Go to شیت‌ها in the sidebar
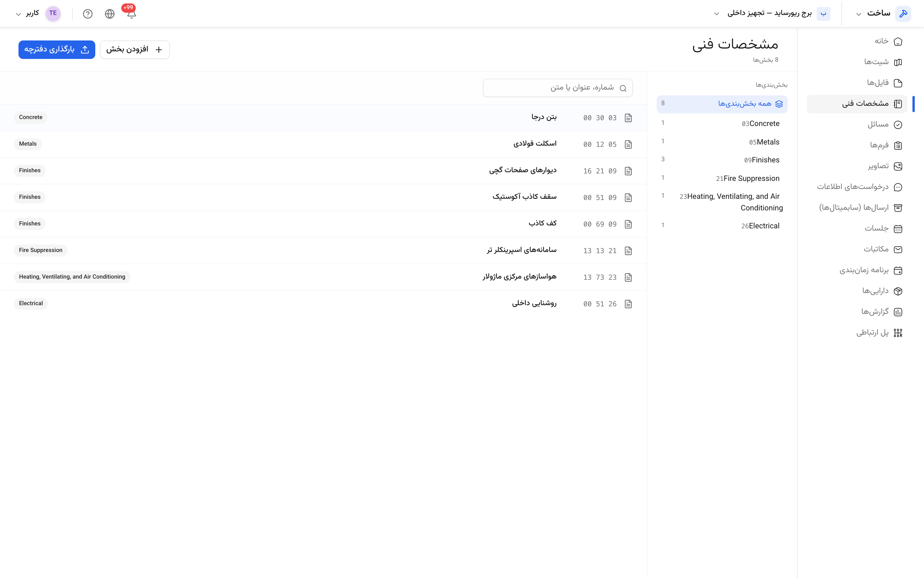This screenshot has height=578, width=924. (x=856, y=62)
